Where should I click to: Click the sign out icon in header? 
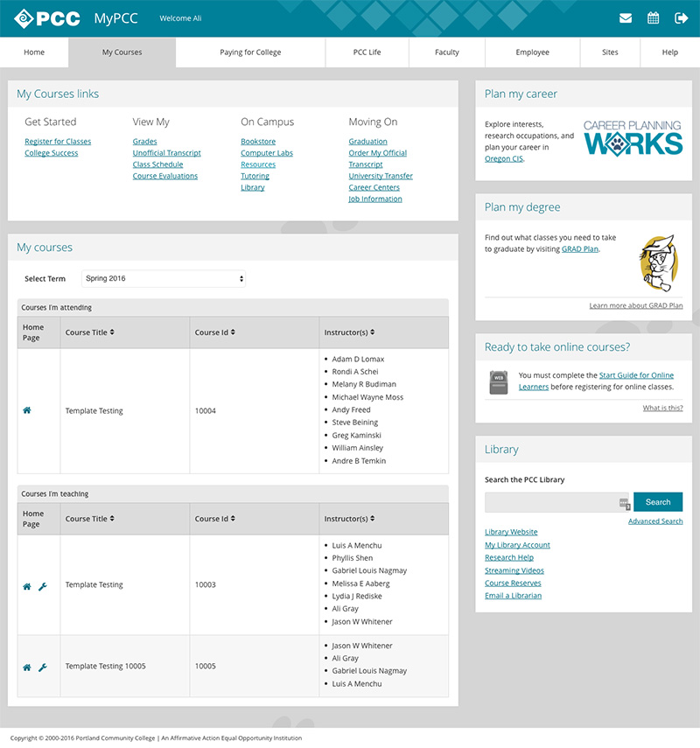point(681,18)
